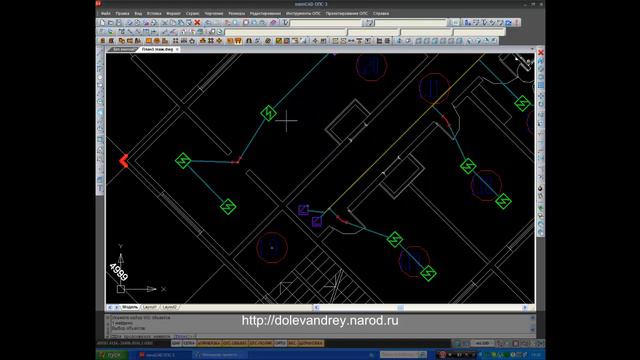Viewport: 640px width, 360px height.
Task: Click the red X Delete icon
Action: coord(198,22)
